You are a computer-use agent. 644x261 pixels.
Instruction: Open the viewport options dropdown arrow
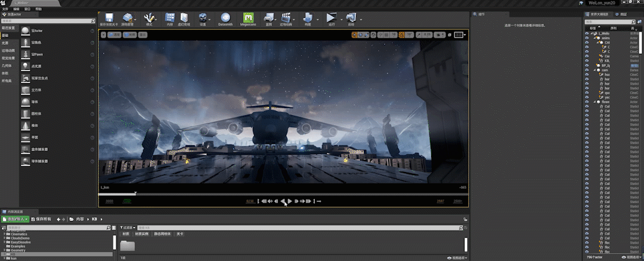104,35
